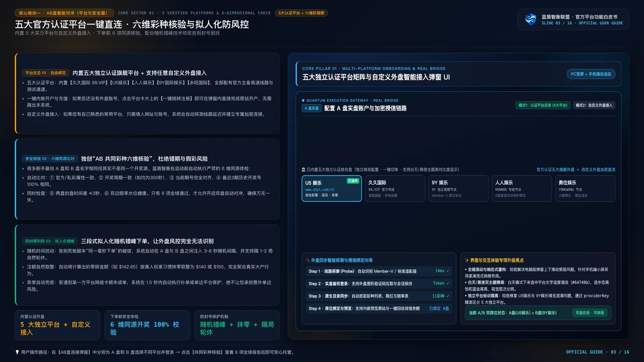This screenshot has width=644, height=362.
Task: Click the bullet starting 五大认证平台：内置
Action: (x=150, y=86)
